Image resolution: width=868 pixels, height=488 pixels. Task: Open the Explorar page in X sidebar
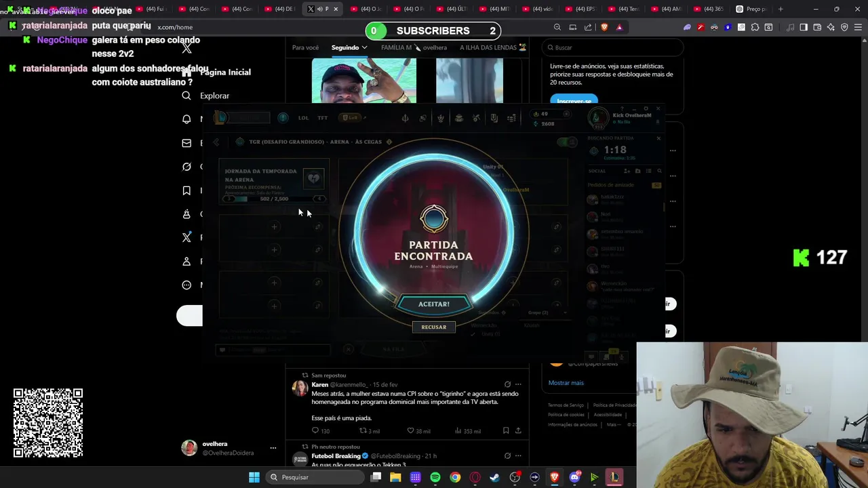click(214, 96)
